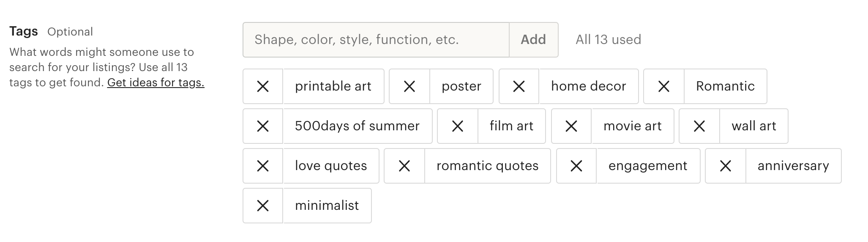Remove the 'film art' tag

[x=457, y=126]
